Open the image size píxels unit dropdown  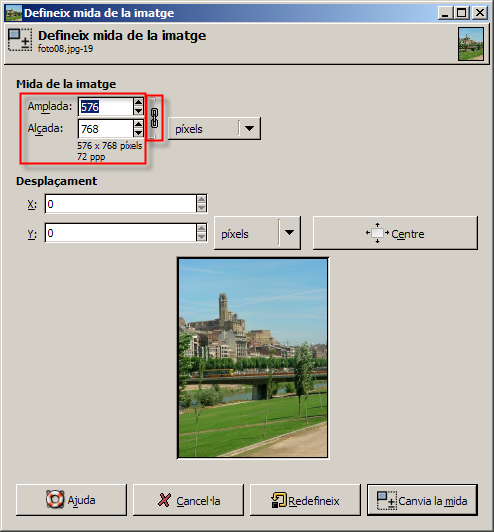click(214, 129)
